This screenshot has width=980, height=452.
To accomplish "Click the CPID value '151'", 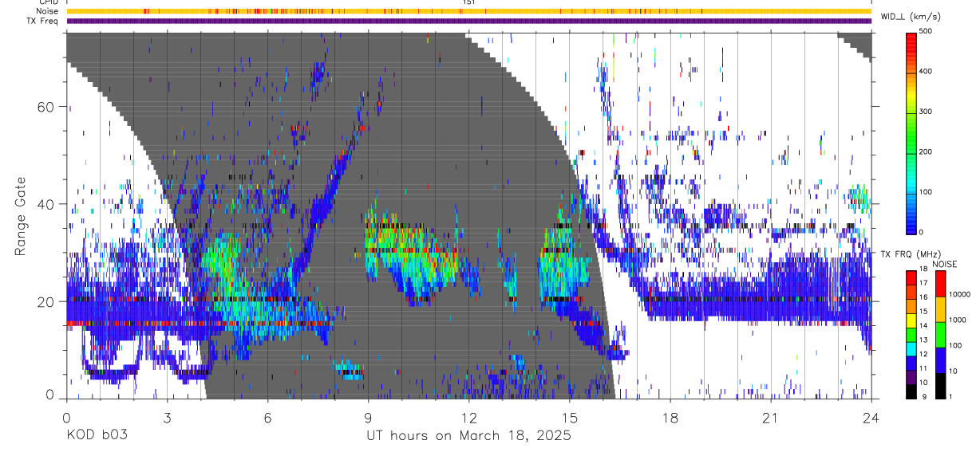I will click(468, 2).
